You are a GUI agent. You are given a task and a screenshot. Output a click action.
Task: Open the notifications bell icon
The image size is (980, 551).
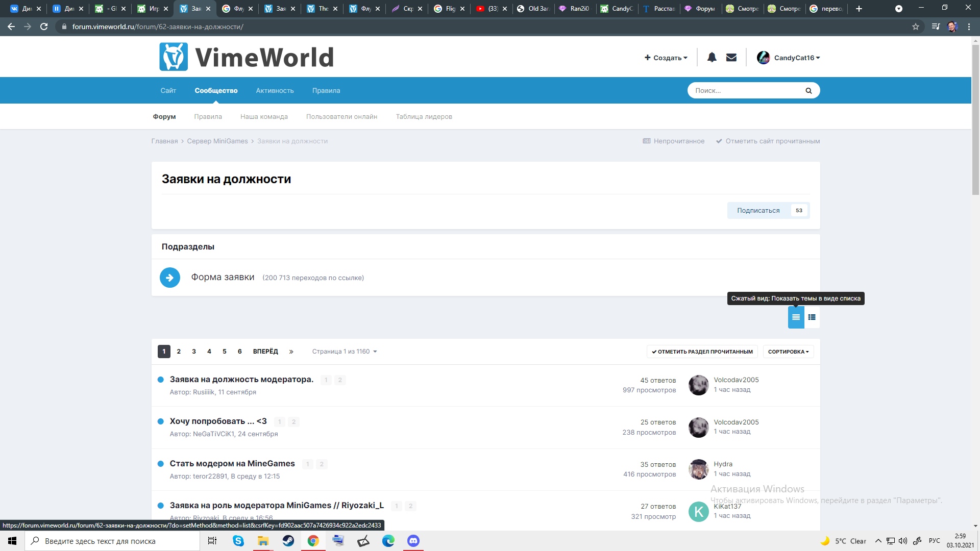(x=712, y=58)
